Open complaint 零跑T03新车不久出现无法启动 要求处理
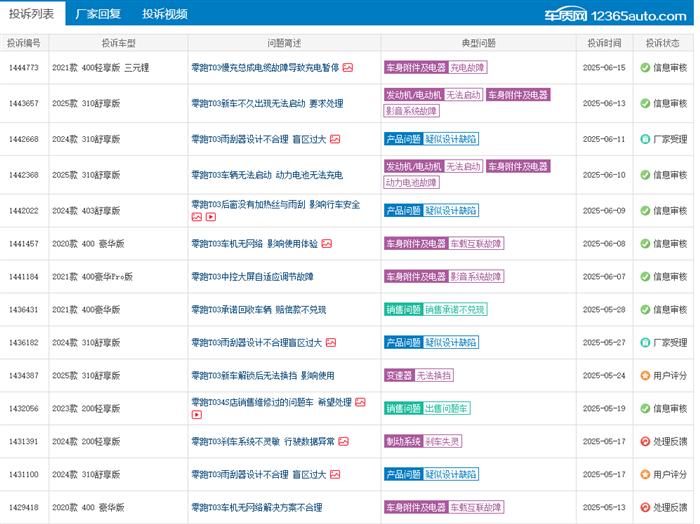 click(x=267, y=103)
